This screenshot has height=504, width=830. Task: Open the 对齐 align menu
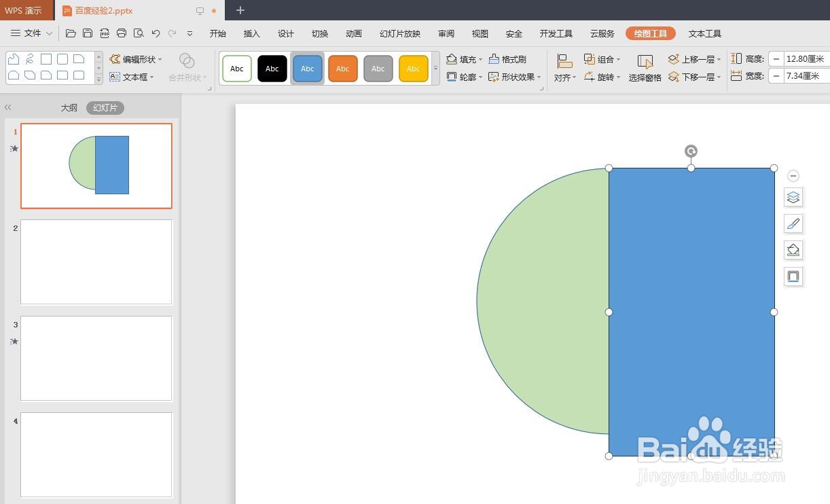pyautogui.click(x=564, y=68)
